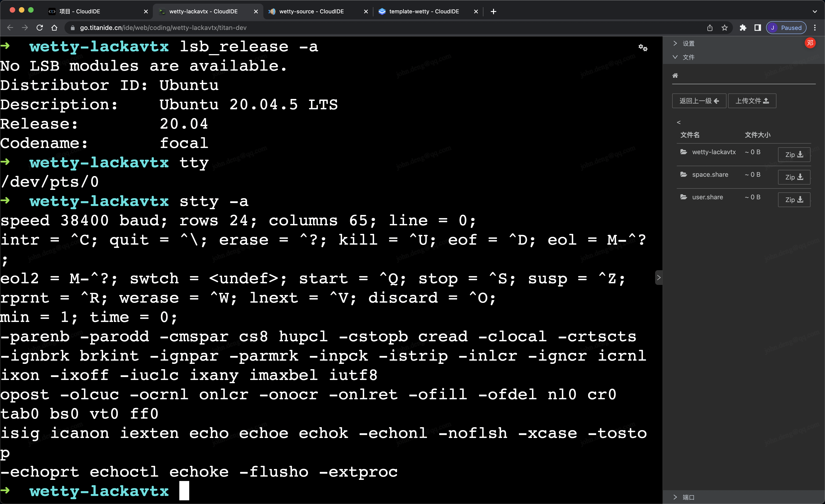The width and height of the screenshot is (825, 504).
Task: Open browser extensions puzzle icon
Action: (x=743, y=28)
